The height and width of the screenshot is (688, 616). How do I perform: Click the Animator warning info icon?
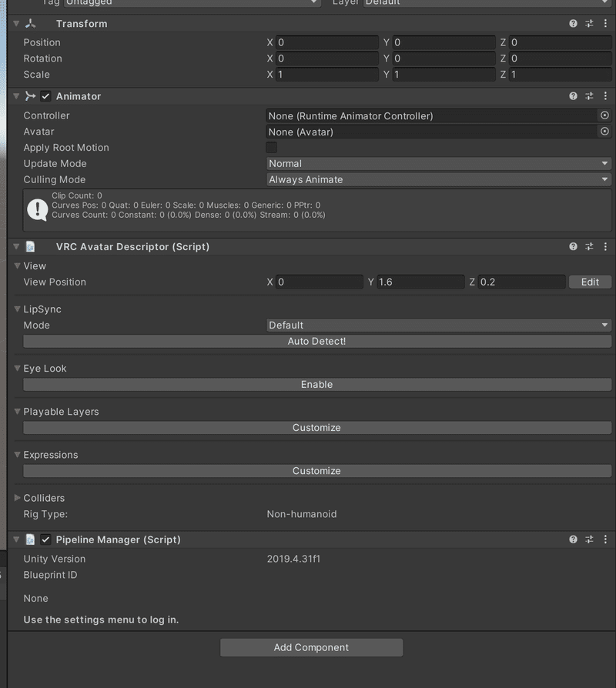pyautogui.click(x=37, y=210)
